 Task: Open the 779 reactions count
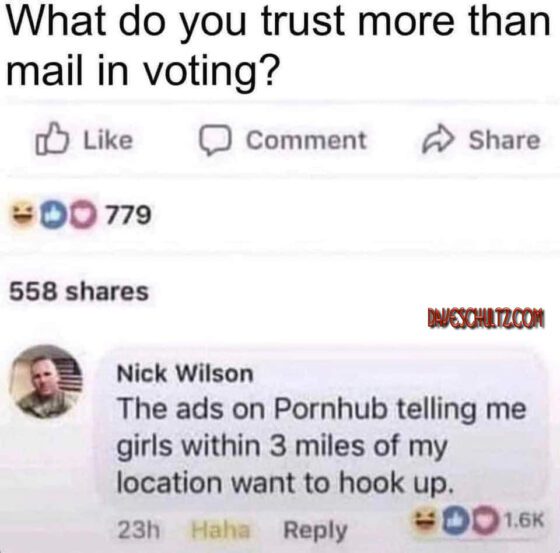pos(129,215)
